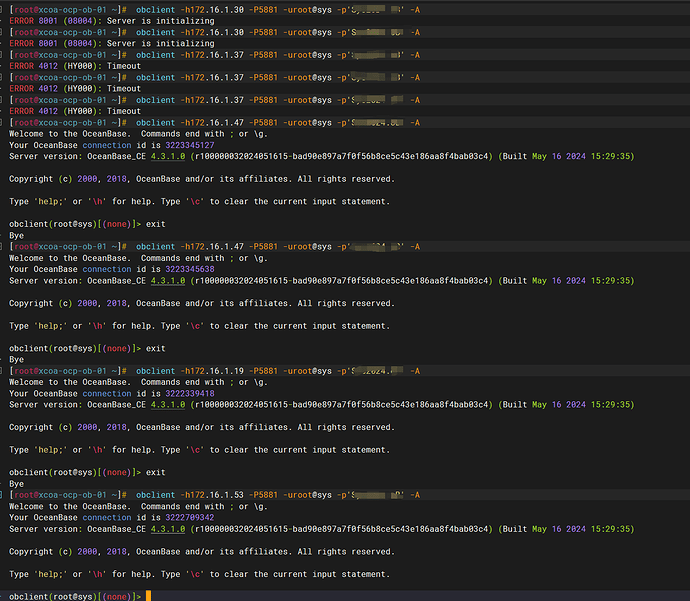690x601 pixels.
Task: Click the topmost ERROR 8001 Server is initializing line
Action: tap(112, 21)
